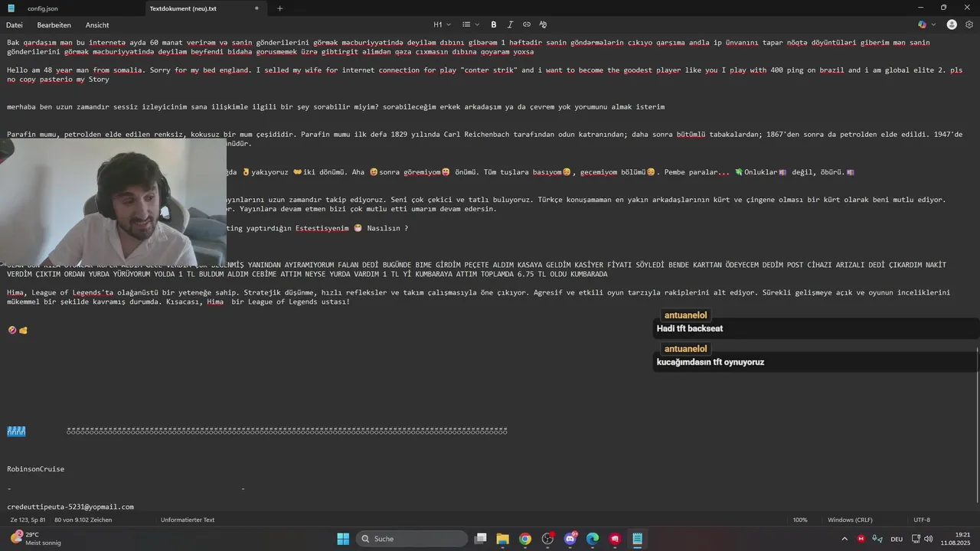This screenshot has width=980, height=551.
Task: Expand the list style dropdown
Action: click(470, 24)
